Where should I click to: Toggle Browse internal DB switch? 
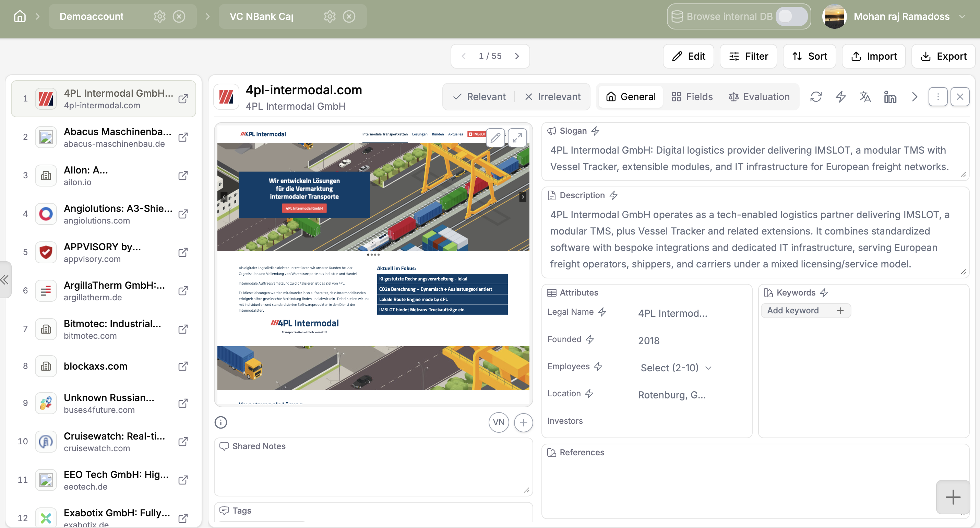click(791, 16)
